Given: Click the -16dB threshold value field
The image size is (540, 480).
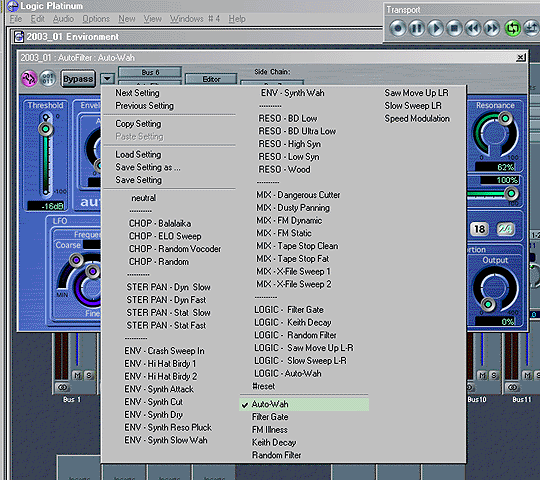Looking at the screenshot, I should pos(46,206).
